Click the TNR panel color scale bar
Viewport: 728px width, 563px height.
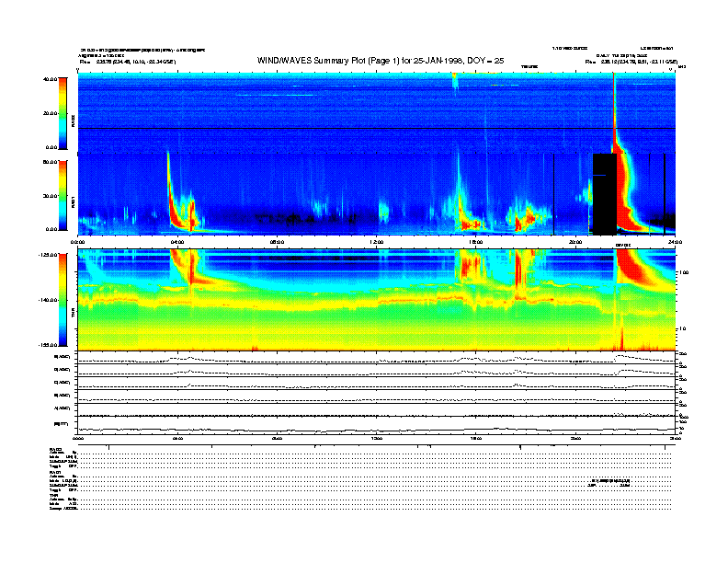63,300
